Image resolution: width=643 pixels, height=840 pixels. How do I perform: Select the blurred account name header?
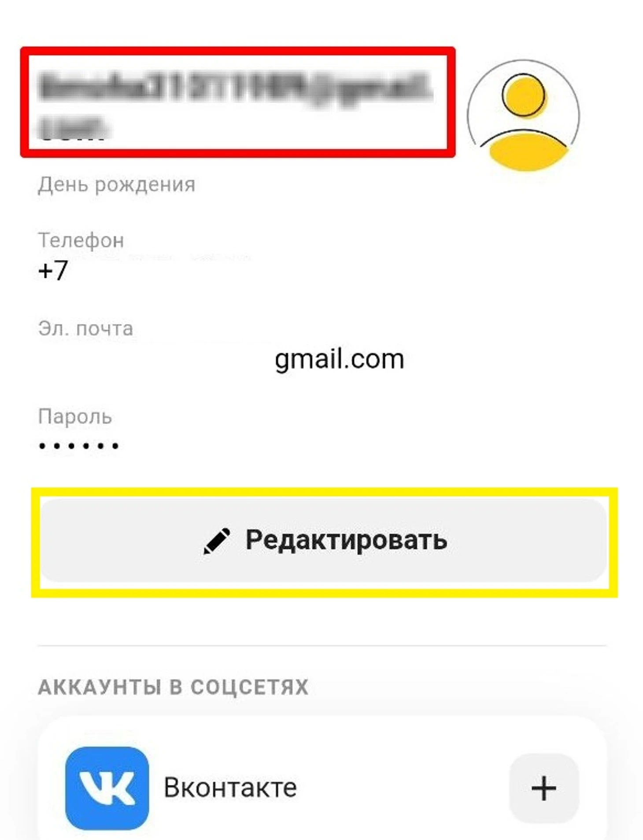pyautogui.click(x=237, y=103)
